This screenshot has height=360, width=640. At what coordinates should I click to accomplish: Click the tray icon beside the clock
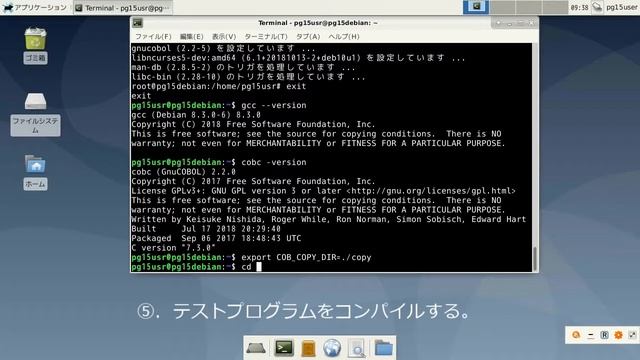[597, 7]
